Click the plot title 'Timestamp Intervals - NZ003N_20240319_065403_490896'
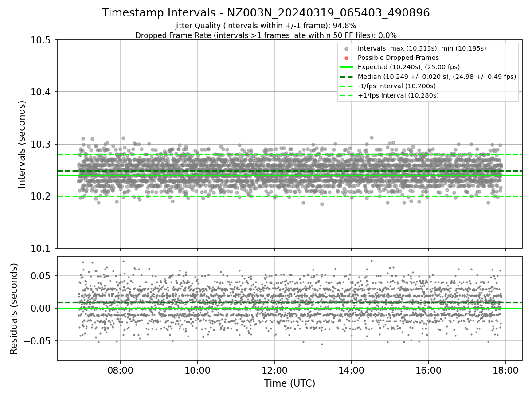Screen dimensions: 532x399 266,13
